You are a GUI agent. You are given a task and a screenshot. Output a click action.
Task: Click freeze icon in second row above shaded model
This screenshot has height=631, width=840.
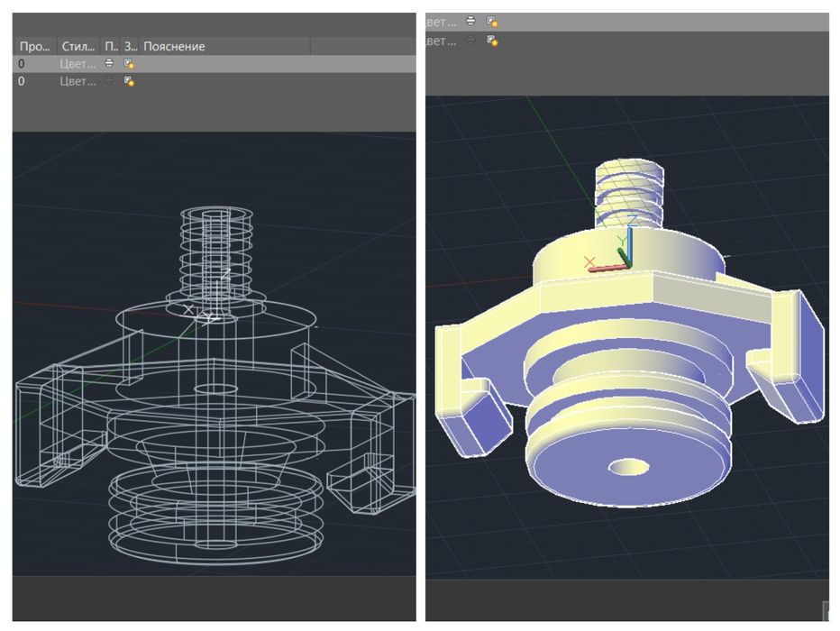(492, 41)
